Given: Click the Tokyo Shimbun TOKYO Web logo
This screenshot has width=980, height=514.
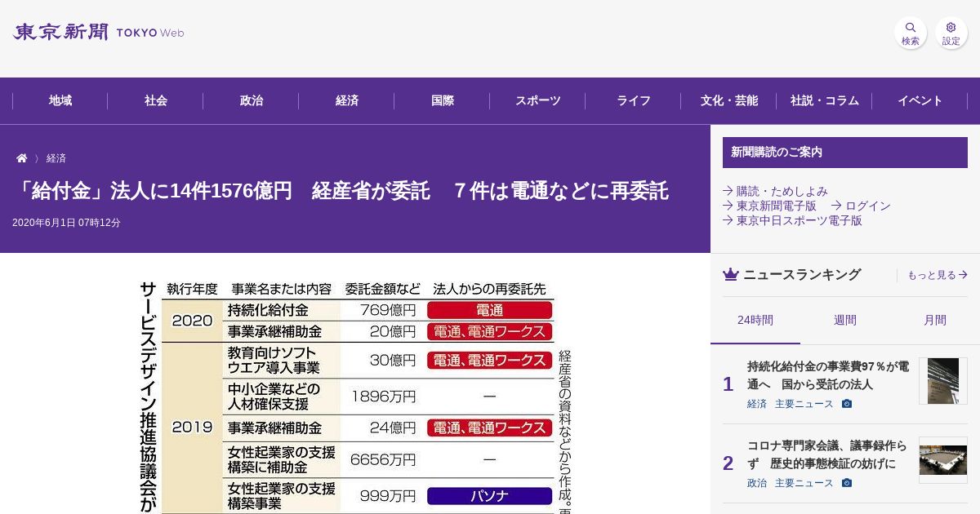Looking at the screenshot, I should point(99,33).
